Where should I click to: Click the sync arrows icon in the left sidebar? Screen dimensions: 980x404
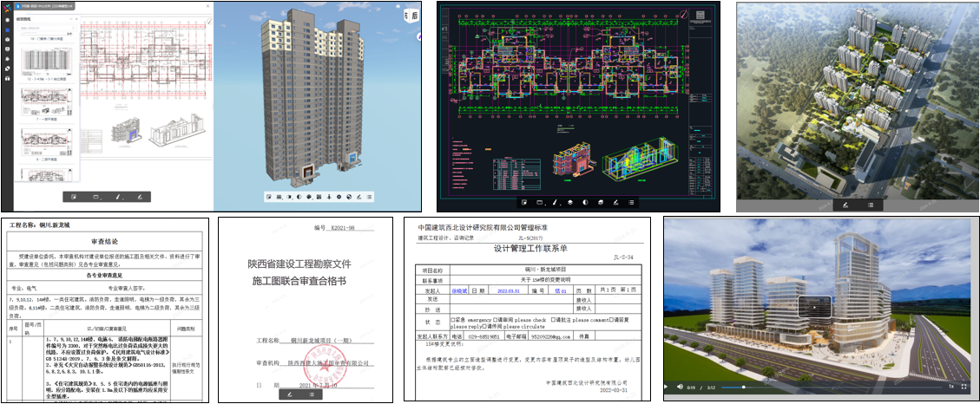click(x=8, y=68)
